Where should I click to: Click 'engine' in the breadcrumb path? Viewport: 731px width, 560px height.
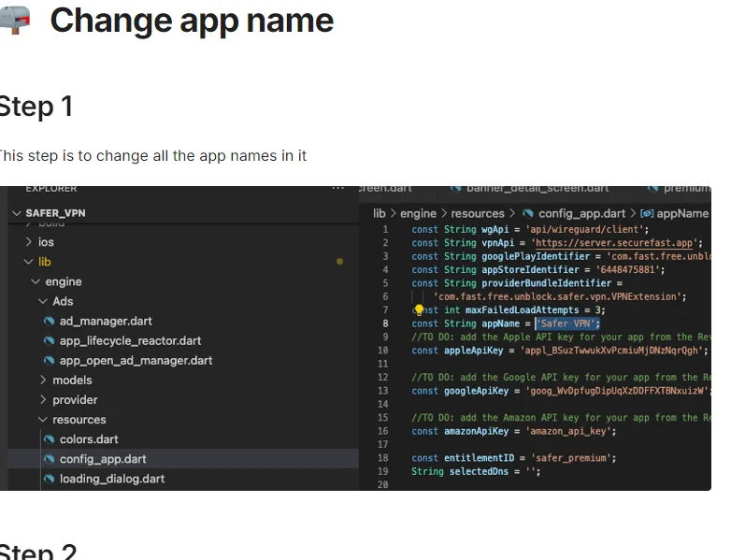click(x=418, y=213)
